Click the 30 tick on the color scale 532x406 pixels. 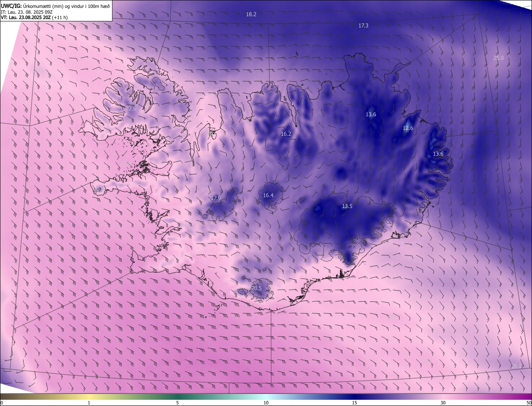[443, 403]
